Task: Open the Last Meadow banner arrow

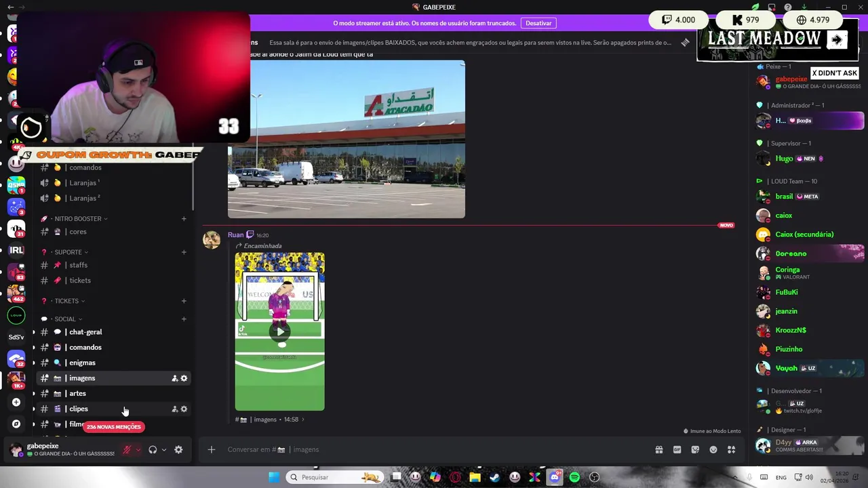Action: (x=837, y=40)
